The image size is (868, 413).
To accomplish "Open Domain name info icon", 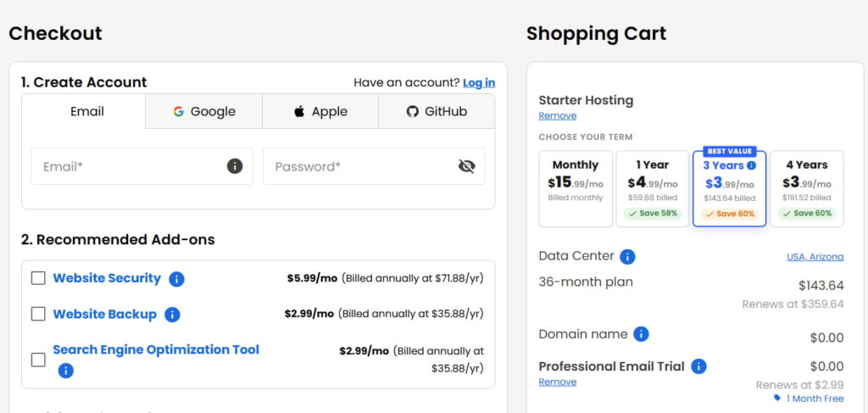I will pyautogui.click(x=641, y=334).
